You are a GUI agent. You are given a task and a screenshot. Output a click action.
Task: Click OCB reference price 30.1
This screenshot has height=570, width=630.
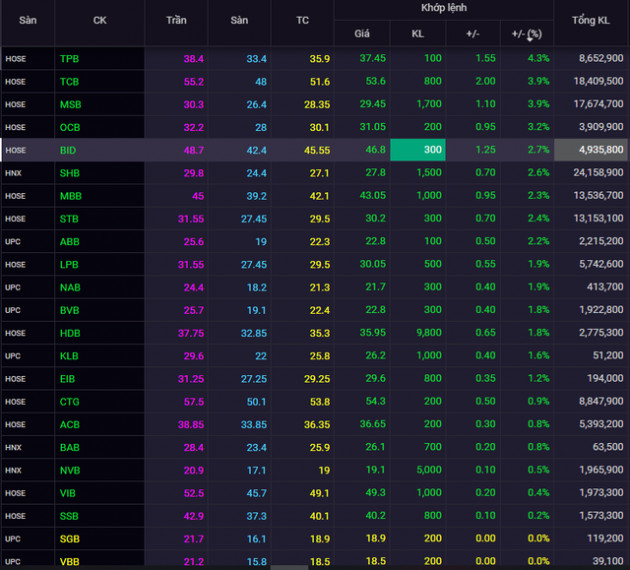[x=319, y=127]
